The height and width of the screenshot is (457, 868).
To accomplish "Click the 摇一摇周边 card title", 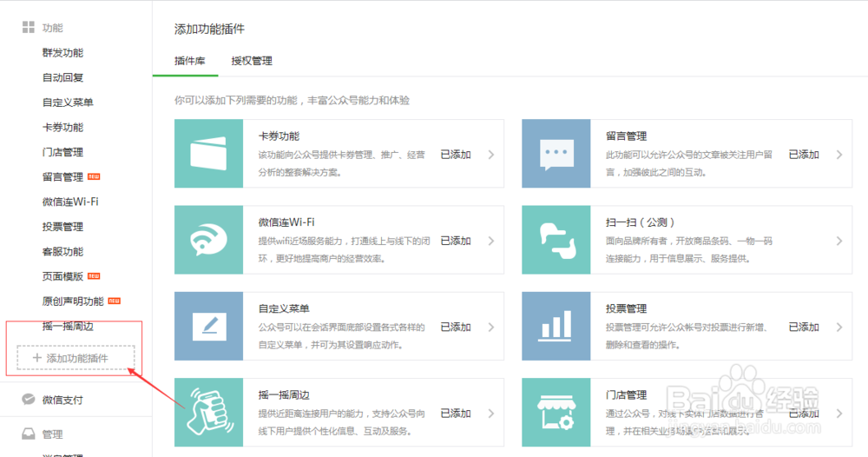I will pos(284,395).
